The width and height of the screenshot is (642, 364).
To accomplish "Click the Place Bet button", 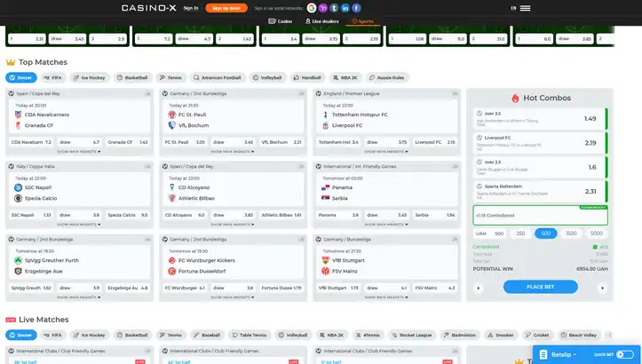I will (540, 287).
